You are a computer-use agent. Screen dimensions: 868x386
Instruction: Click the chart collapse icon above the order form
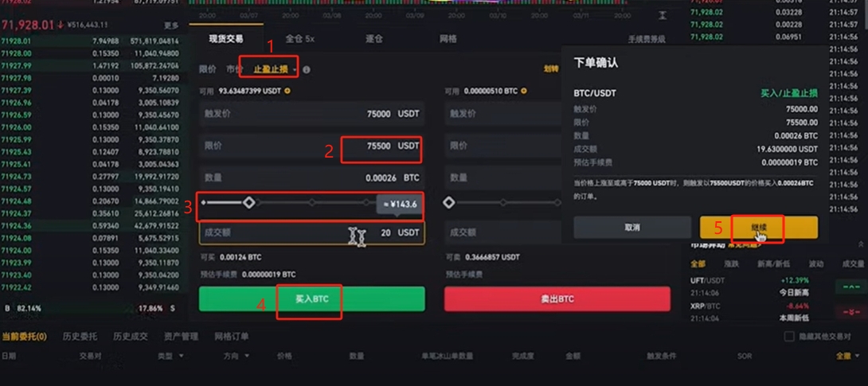coord(663,15)
